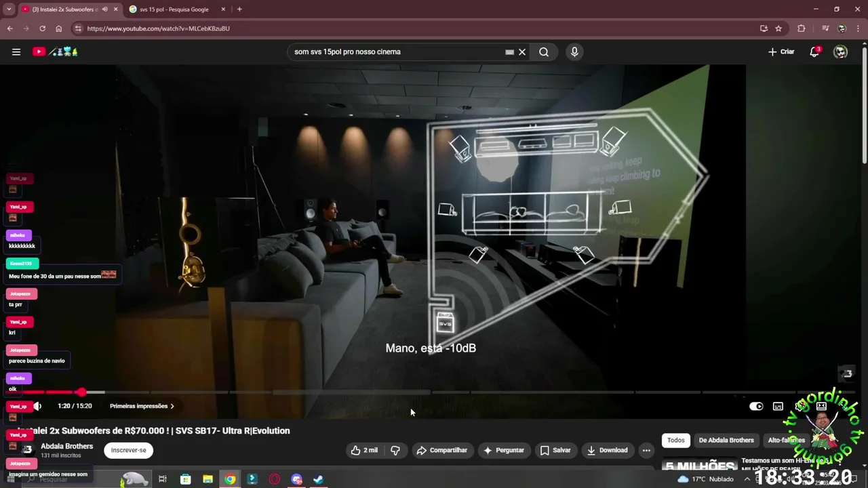The width and height of the screenshot is (868, 488).
Task: Install app icon in the address bar
Action: coord(764,28)
